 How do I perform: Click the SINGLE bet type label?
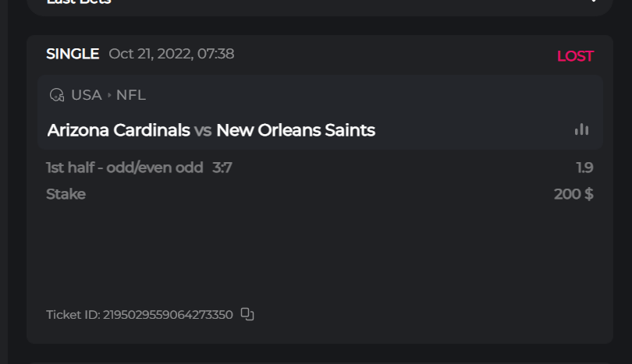[x=73, y=54]
